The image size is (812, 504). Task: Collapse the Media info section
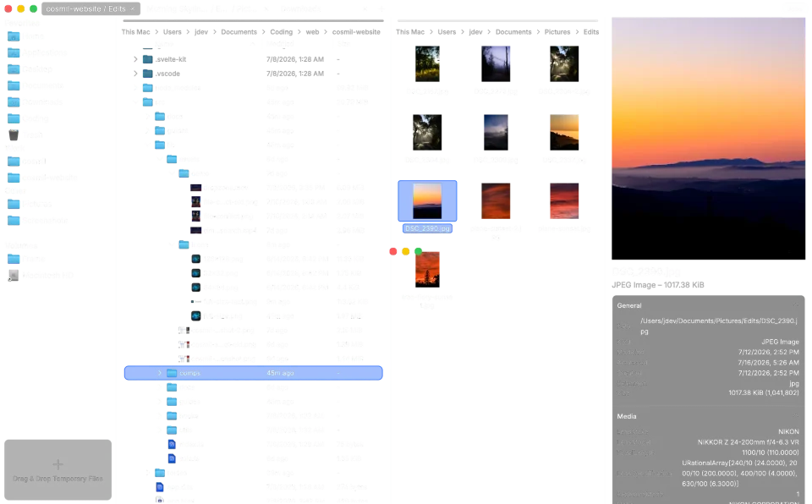coord(795,416)
